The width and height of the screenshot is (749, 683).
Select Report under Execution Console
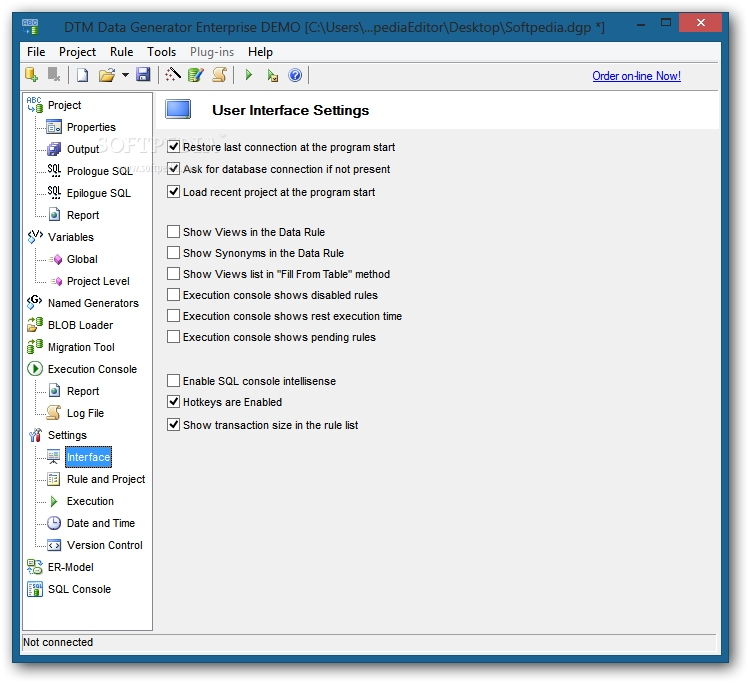point(83,391)
